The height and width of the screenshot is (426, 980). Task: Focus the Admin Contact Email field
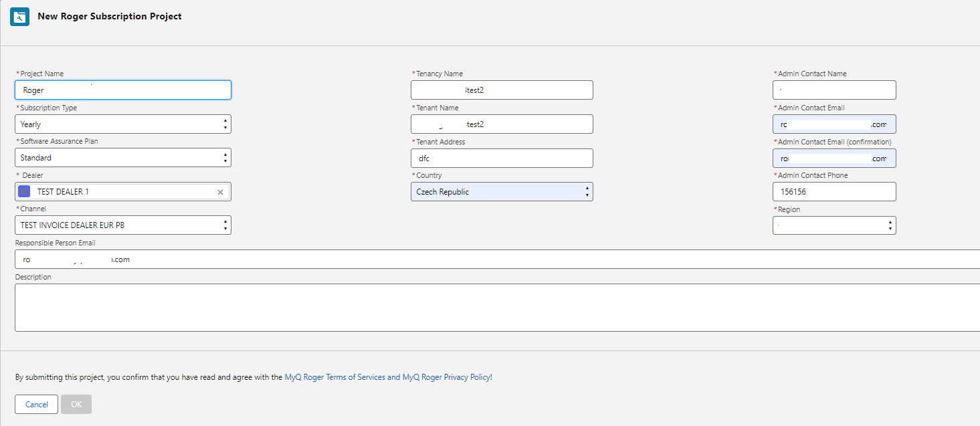[x=834, y=124]
